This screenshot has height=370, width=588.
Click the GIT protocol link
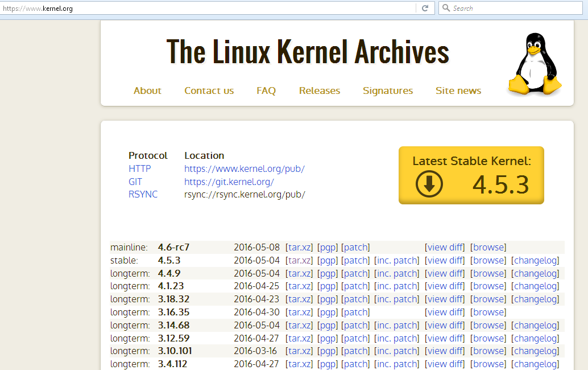[x=135, y=182]
